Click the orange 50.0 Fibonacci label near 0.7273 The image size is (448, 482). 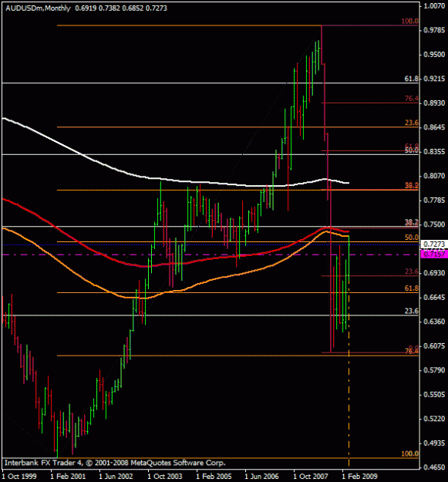click(x=412, y=238)
